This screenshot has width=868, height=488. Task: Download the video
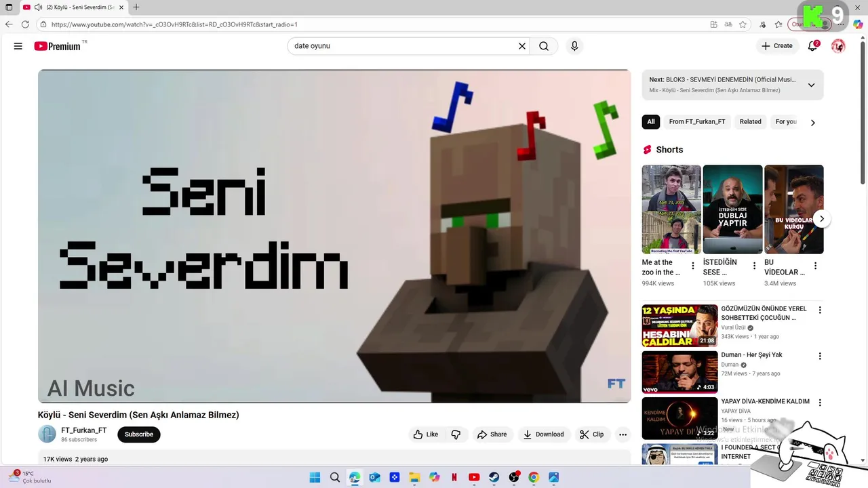(x=543, y=434)
